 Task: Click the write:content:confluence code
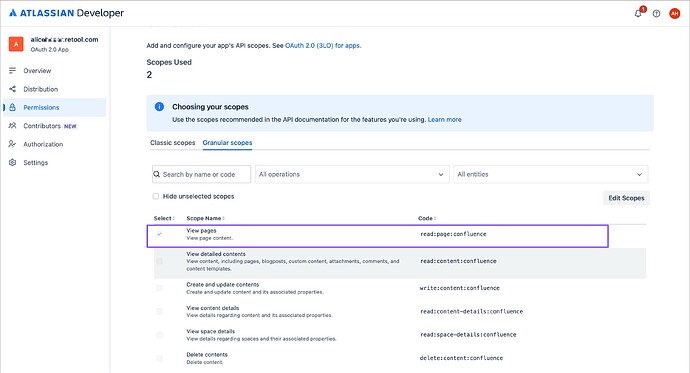click(459, 288)
